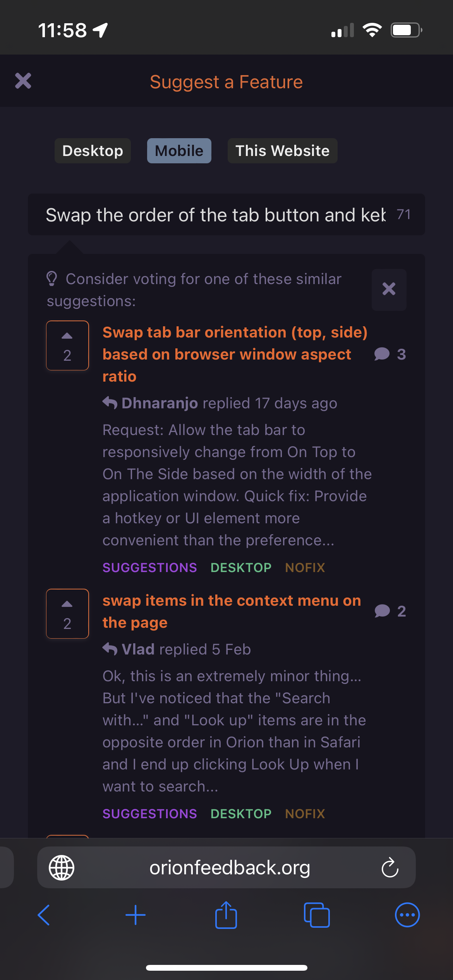Reload the page from address bar
Viewport: 453px width, 980px height.
coord(390,868)
